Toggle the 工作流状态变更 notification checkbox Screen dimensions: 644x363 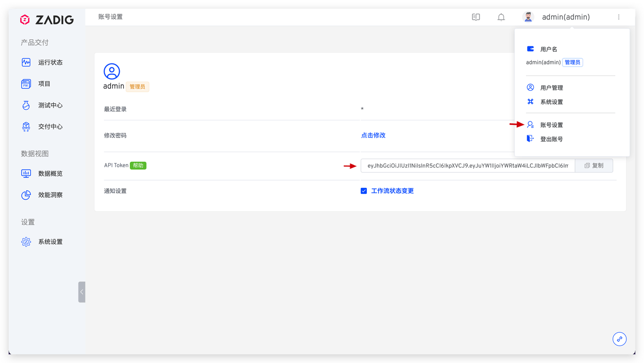[363, 191]
